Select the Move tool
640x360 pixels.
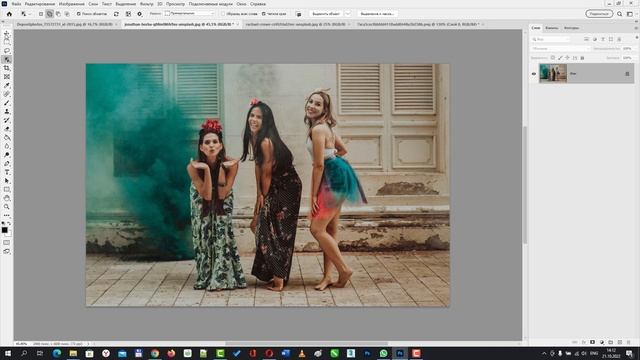tap(7, 33)
